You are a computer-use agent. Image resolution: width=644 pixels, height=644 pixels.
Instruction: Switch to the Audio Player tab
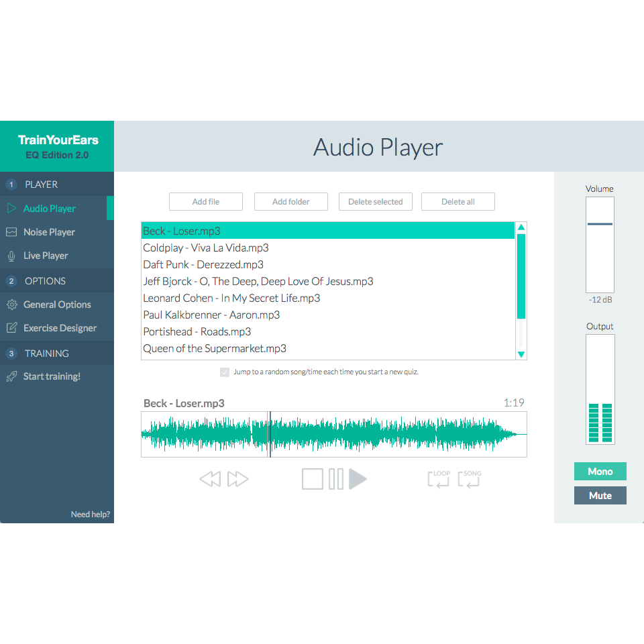(x=48, y=208)
